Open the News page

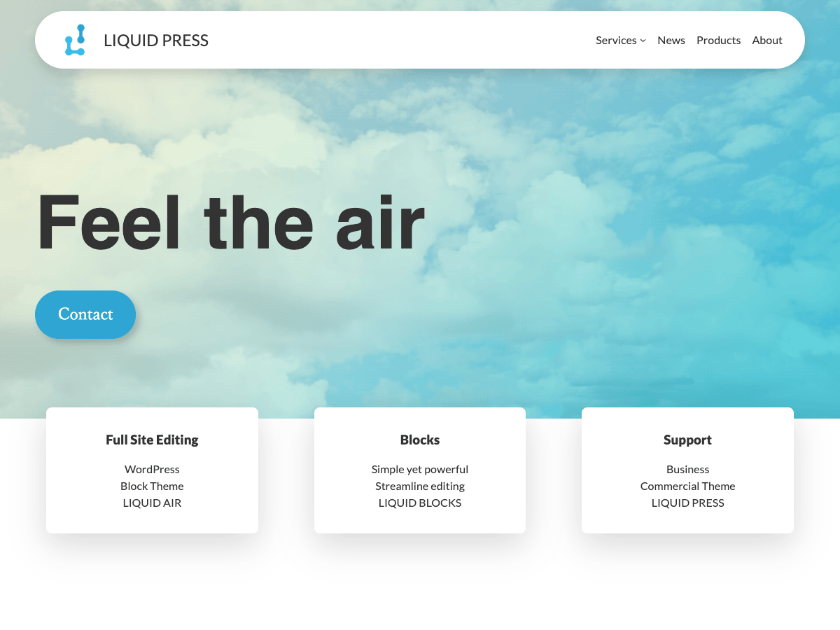point(671,40)
